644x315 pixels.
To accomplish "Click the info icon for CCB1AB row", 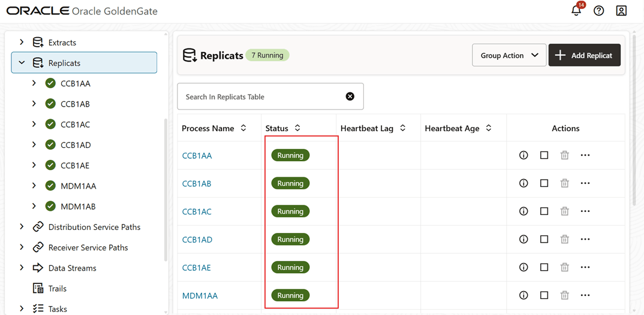I will tap(523, 183).
